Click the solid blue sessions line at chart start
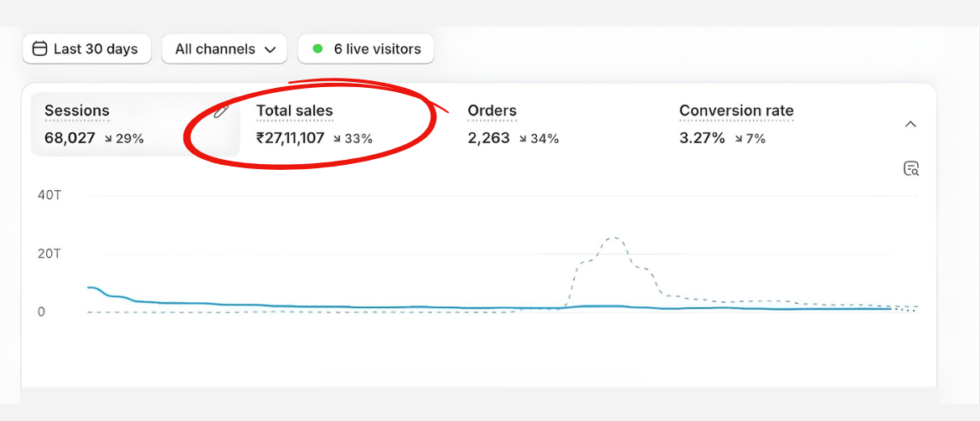 tap(92, 287)
